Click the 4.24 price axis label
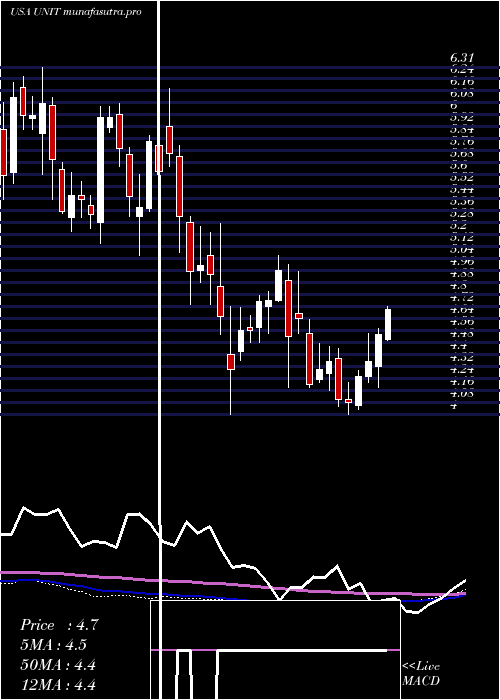This screenshot has height=700, width=500. 462,370
